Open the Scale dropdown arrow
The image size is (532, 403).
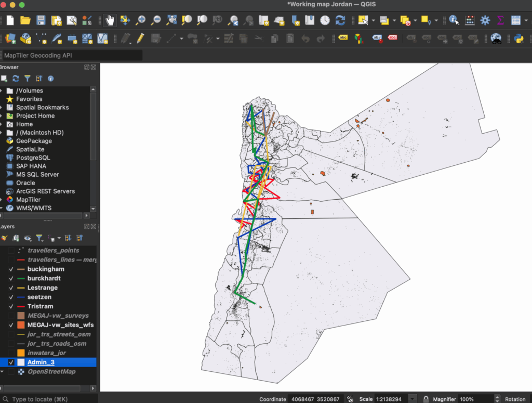coord(412,399)
